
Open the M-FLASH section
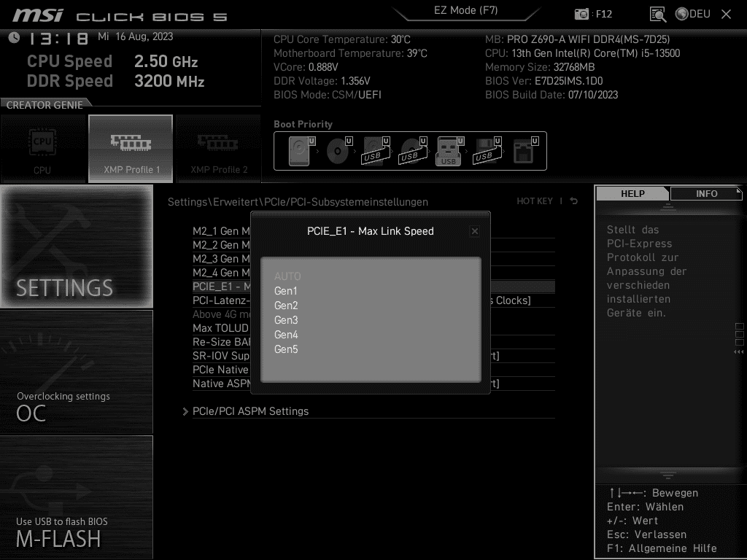pos(77,497)
